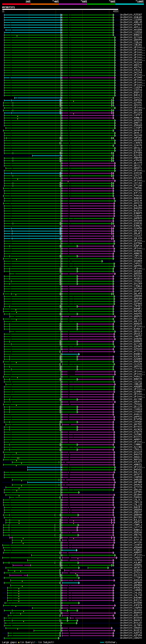Select hit label UniRef100_P46800

click(x=131, y=497)
